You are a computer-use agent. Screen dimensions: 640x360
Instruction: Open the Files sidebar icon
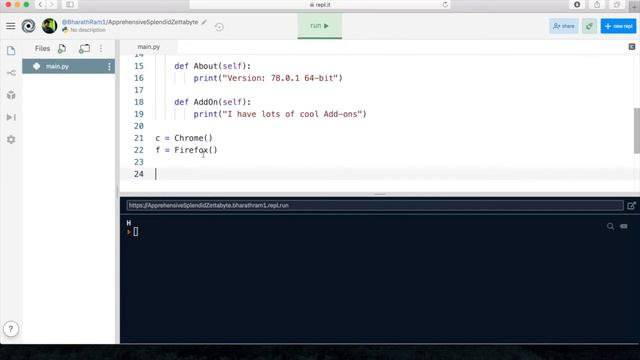click(x=11, y=51)
